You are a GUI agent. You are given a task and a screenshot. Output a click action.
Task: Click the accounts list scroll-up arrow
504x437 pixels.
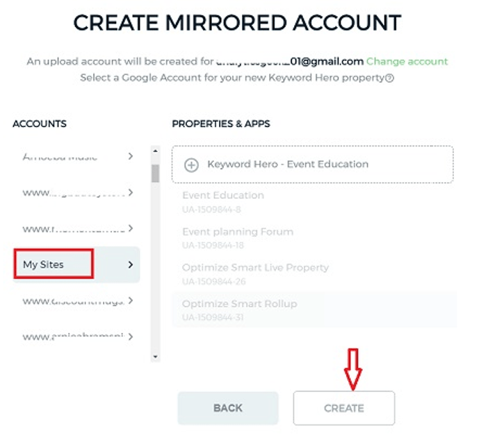click(155, 151)
